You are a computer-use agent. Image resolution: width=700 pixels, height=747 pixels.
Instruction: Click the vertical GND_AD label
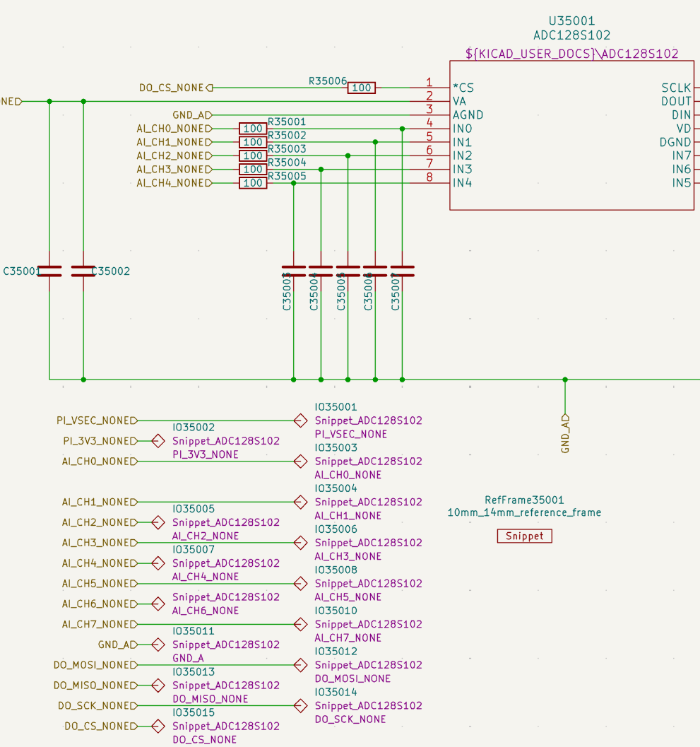[565, 434]
